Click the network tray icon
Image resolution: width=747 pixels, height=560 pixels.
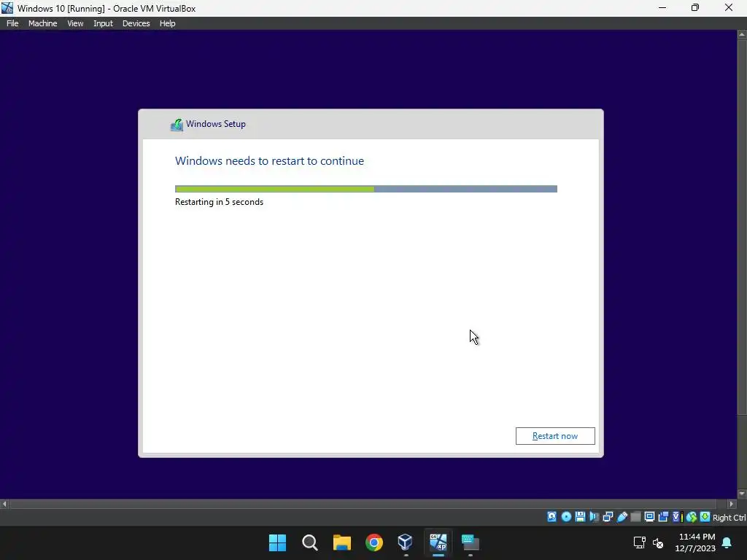tap(639, 542)
